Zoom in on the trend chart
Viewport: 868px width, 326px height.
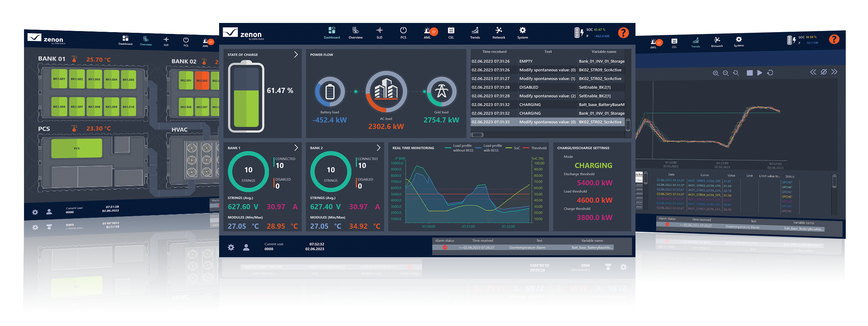(715, 73)
